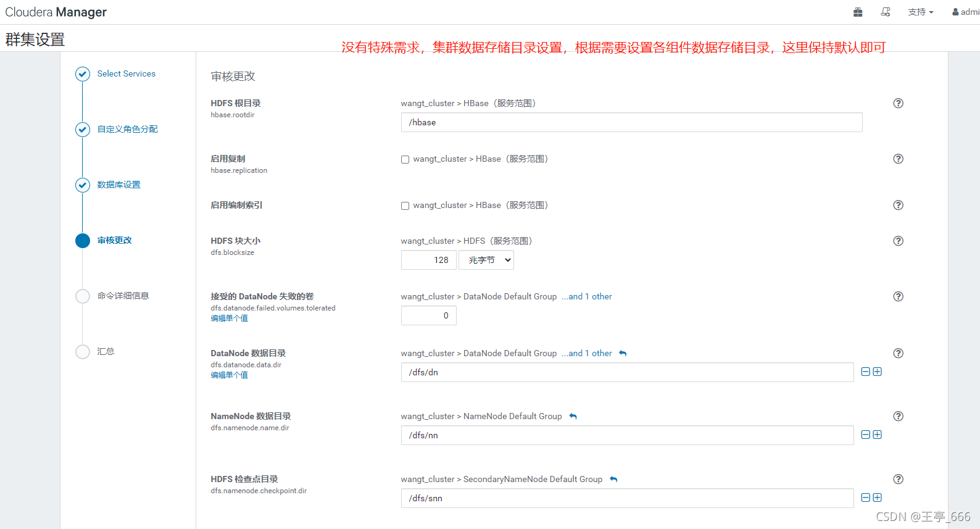Click 自定义角色分配 completed check icon
The width and height of the screenshot is (980, 529).
point(83,130)
